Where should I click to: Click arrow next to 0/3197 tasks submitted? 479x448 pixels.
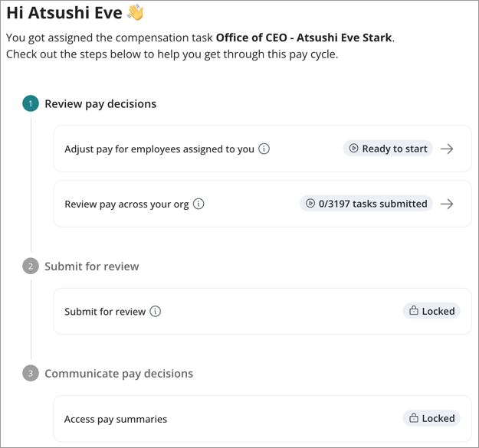click(447, 204)
